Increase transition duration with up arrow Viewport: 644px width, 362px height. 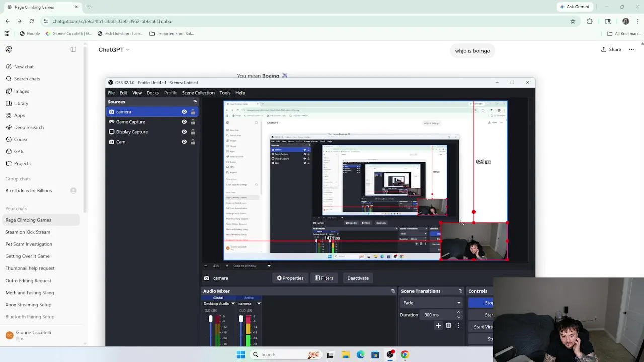[458, 312]
